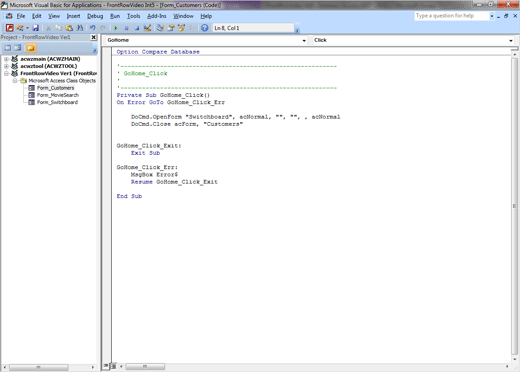Click the code window vertical scrollbar thumb
The image size is (520, 372).
pos(514,206)
